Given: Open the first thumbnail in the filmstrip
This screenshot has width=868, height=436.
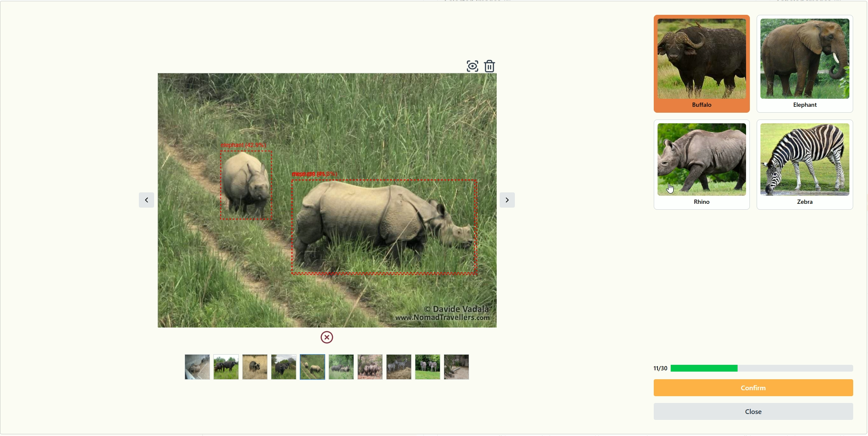Looking at the screenshot, I should pos(197,367).
